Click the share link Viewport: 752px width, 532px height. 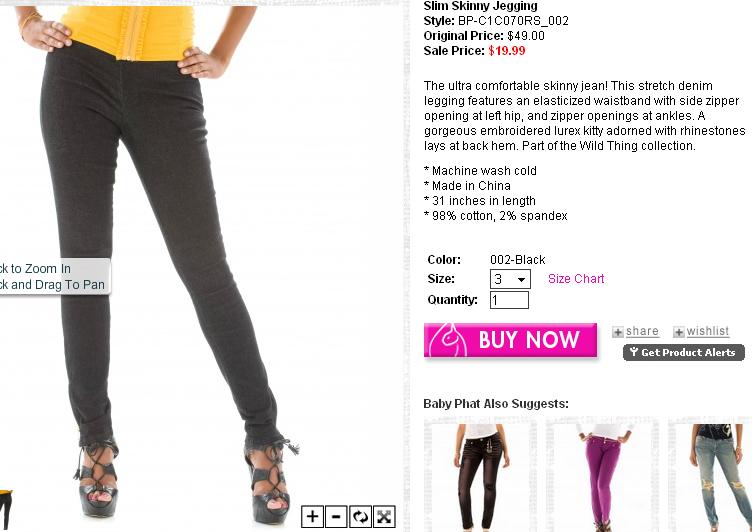tap(642, 331)
